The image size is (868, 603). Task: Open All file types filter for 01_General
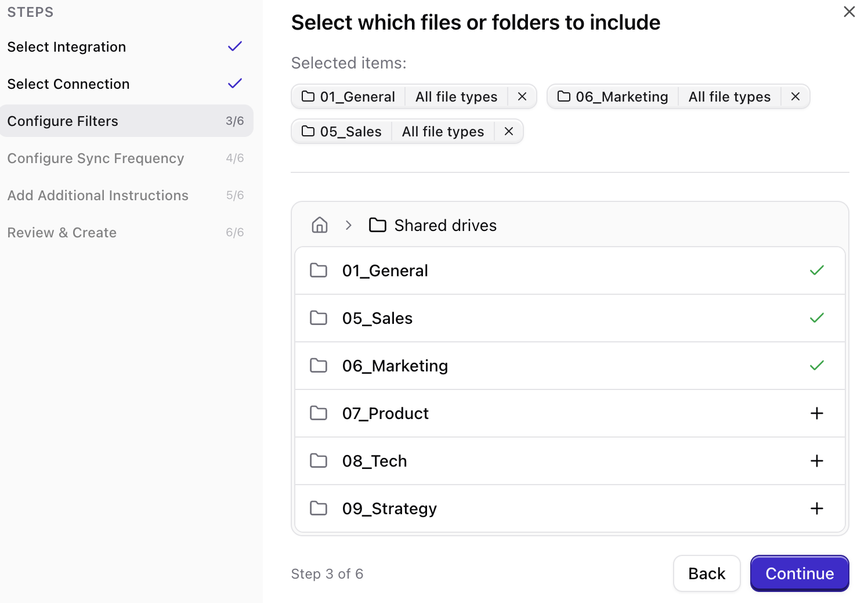455,96
